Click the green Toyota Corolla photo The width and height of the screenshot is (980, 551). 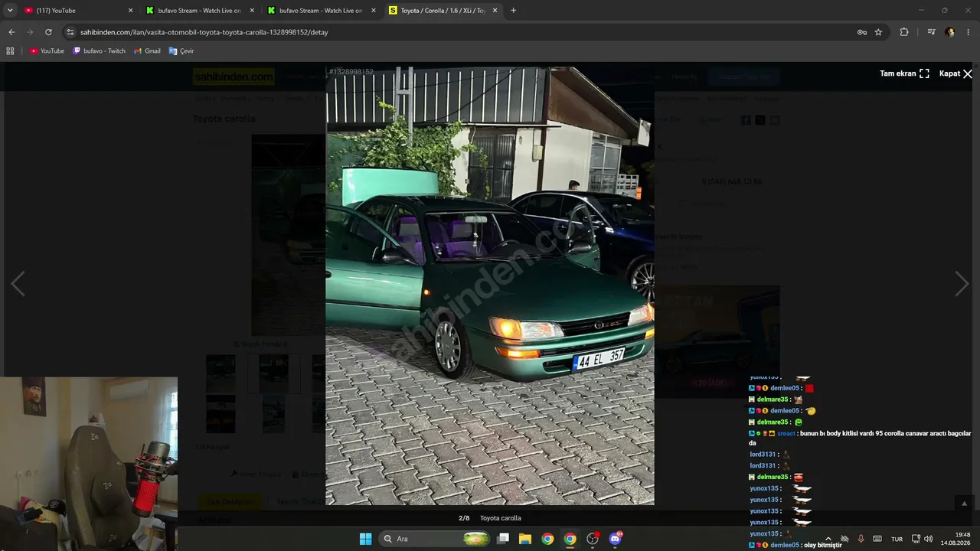[490, 285]
